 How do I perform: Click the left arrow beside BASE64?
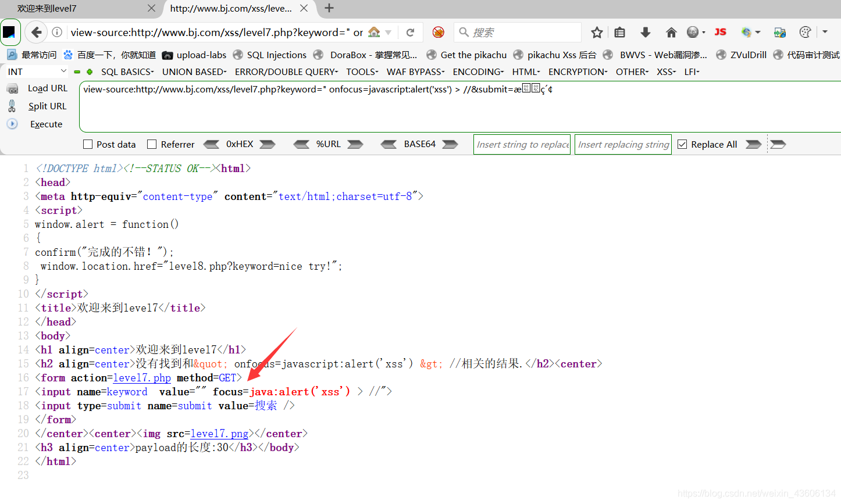coord(389,144)
